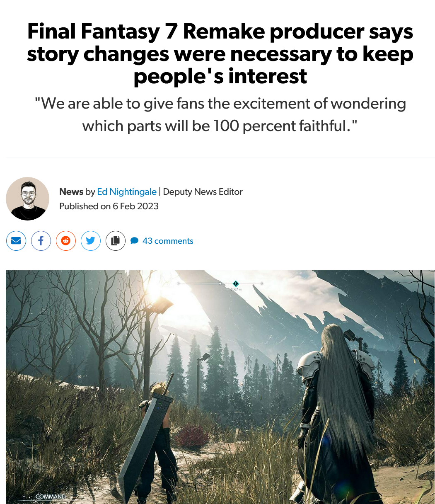Click the 'Deputy News Editor' title text
Image resolution: width=435 pixels, height=504 pixels.
pos(203,191)
